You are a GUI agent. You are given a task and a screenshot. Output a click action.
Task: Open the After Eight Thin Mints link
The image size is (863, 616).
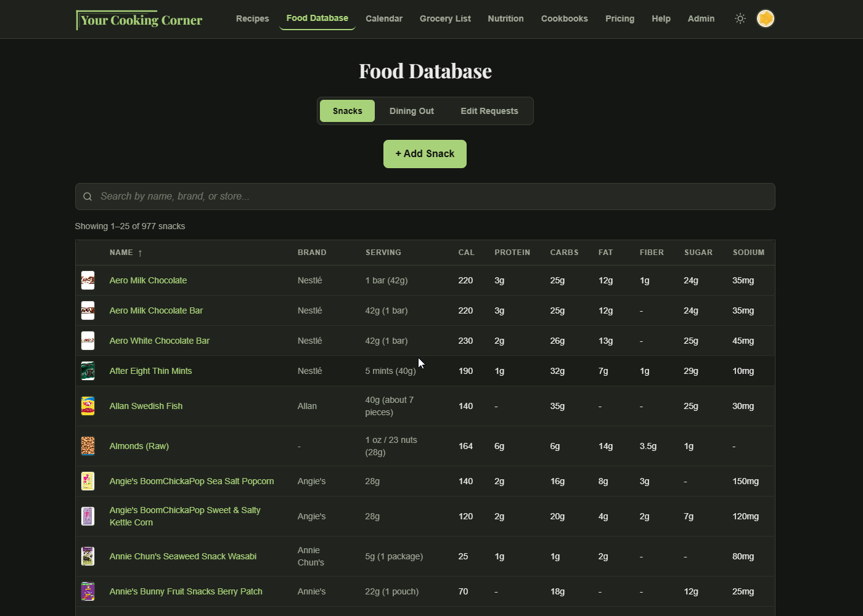150,371
